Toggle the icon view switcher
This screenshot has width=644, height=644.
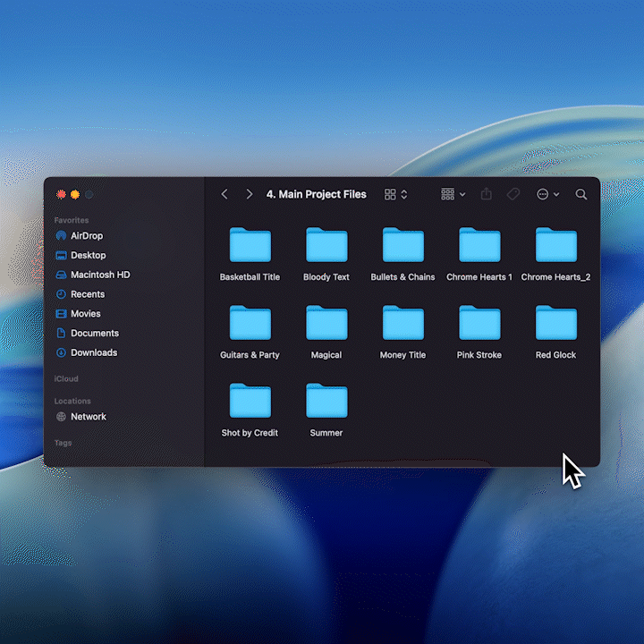click(x=390, y=194)
